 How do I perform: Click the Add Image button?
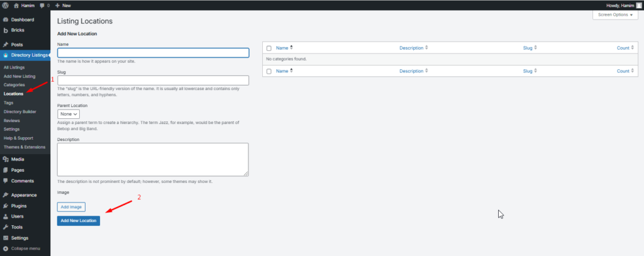coord(71,207)
